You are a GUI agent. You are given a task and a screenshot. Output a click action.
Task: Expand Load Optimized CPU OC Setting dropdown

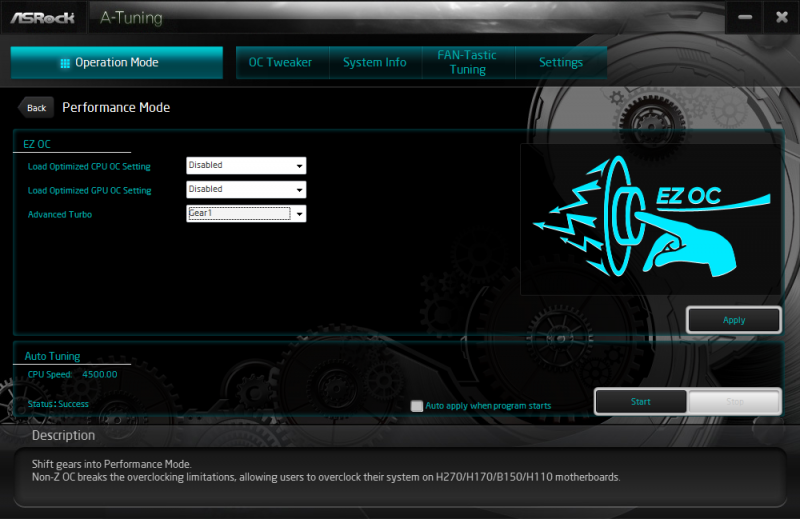[x=246, y=165]
